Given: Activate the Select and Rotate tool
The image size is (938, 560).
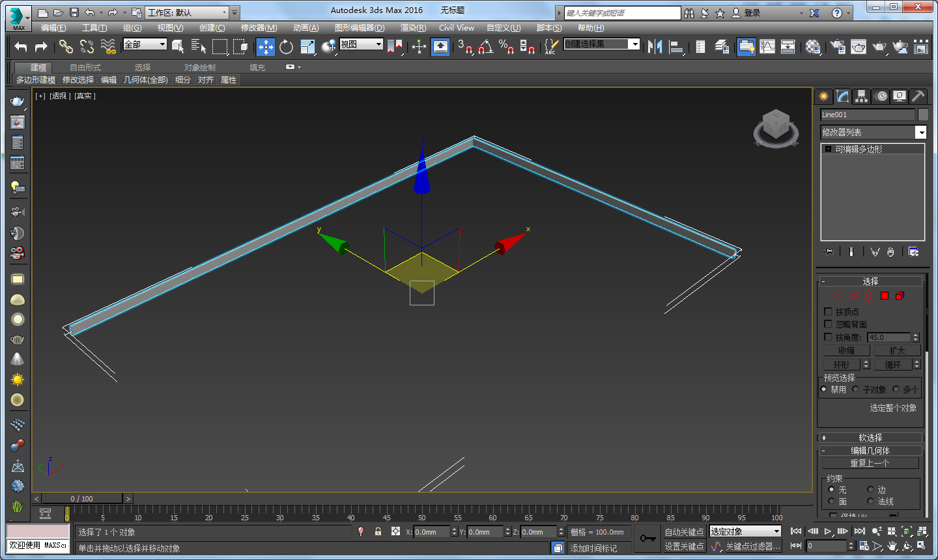Looking at the screenshot, I should [286, 46].
